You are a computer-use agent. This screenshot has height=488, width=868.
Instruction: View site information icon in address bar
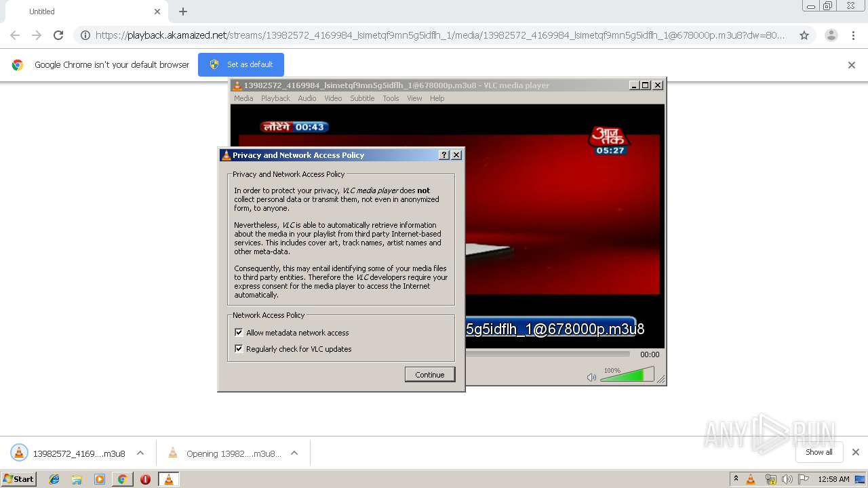[85, 35]
